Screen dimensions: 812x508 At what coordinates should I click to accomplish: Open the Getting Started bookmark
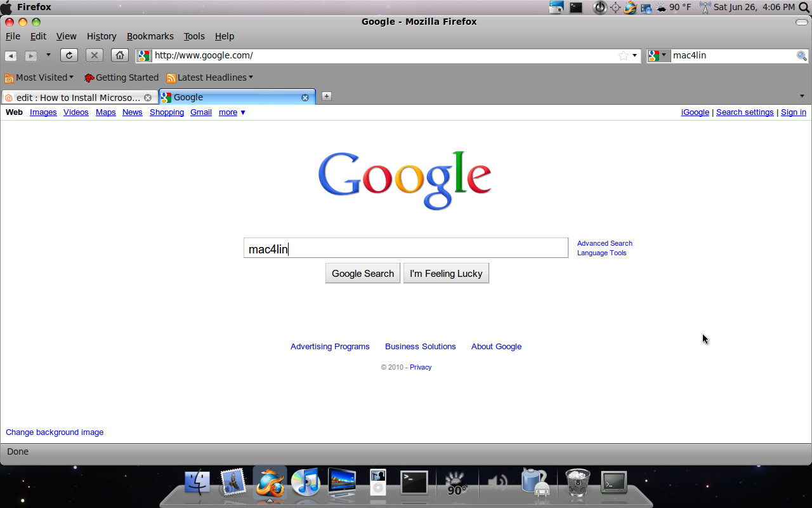(x=121, y=77)
